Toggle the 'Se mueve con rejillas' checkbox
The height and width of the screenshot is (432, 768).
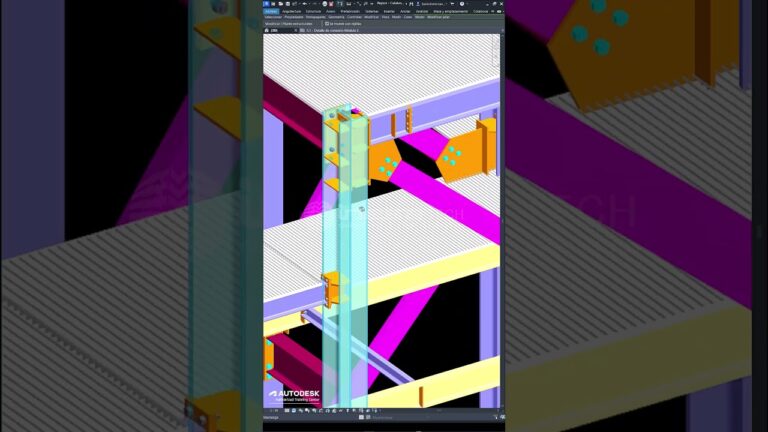pos(327,24)
